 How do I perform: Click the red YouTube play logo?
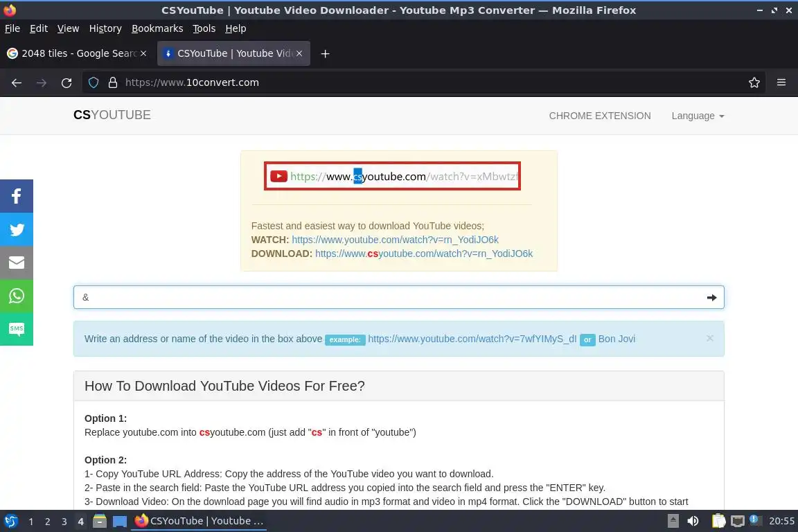pos(278,176)
